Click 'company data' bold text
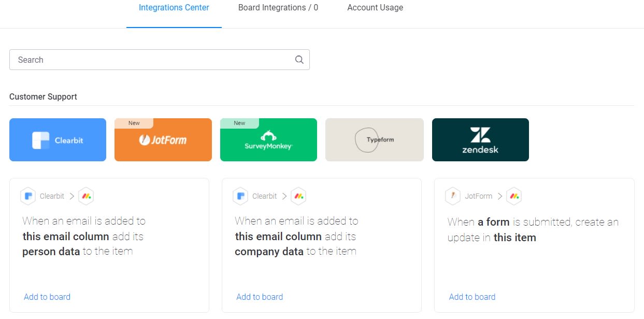Viewport: 644px width, 319px height. (x=269, y=252)
